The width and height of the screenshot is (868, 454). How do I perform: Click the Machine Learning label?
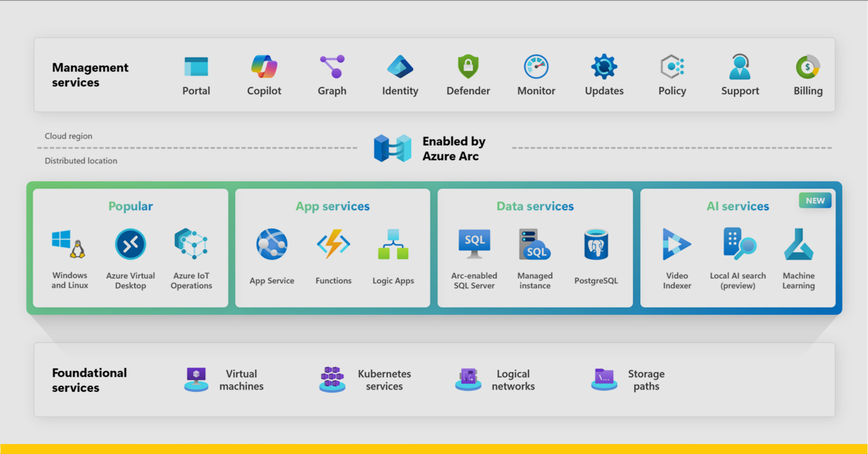(x=798, y=280)
